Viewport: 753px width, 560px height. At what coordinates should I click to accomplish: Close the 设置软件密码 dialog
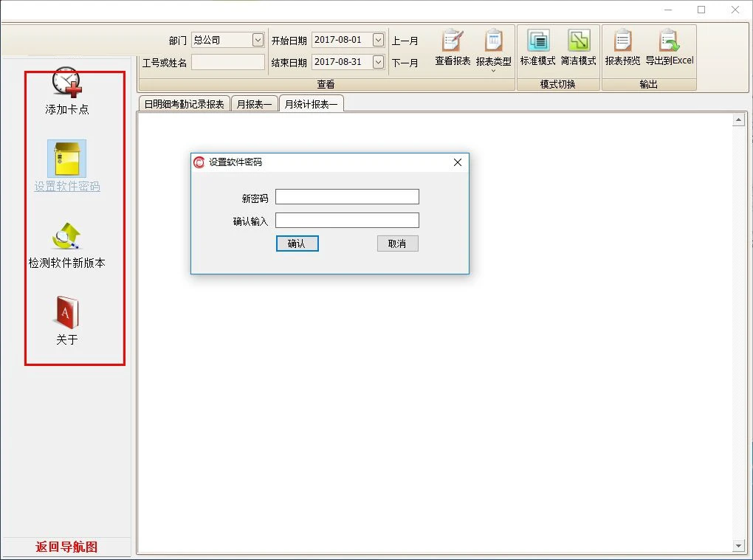pos(458,162)
